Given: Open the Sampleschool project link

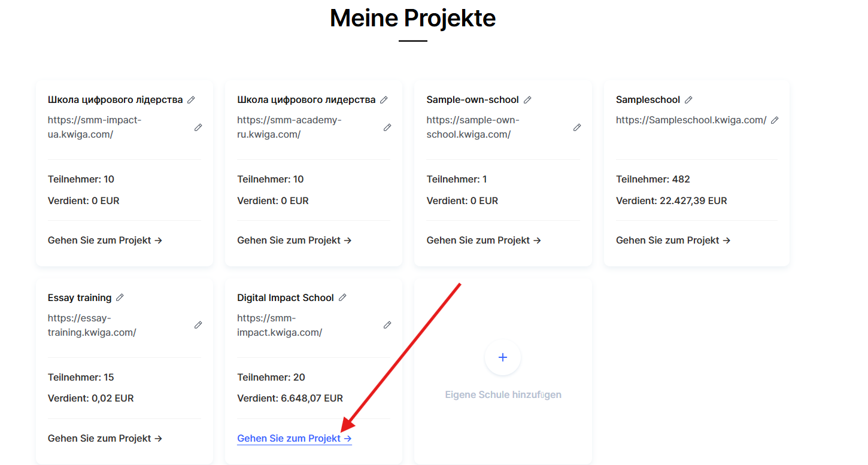Looking at the screenshot, I should pyautogui.click(x=673, y=241).
